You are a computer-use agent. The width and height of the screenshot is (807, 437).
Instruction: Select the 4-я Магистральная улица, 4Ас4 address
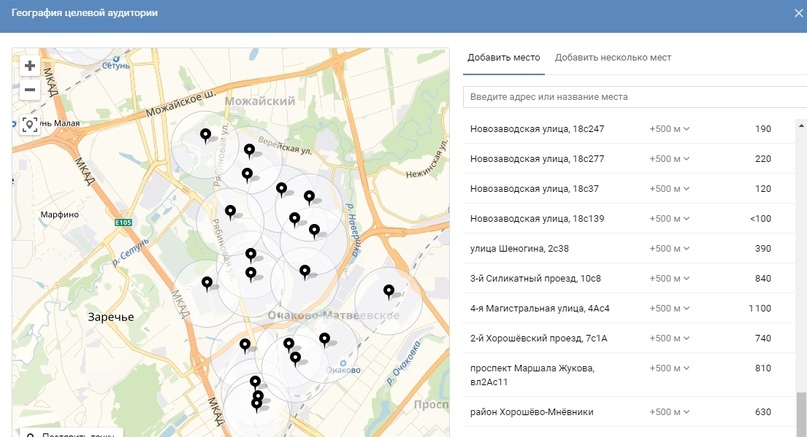[539, 308]
